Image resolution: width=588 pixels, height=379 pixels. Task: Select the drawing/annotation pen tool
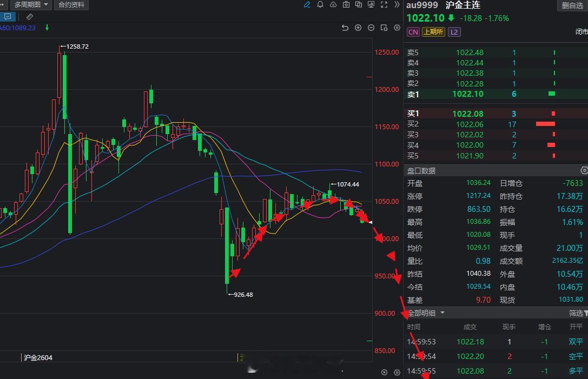click(307, 5)
